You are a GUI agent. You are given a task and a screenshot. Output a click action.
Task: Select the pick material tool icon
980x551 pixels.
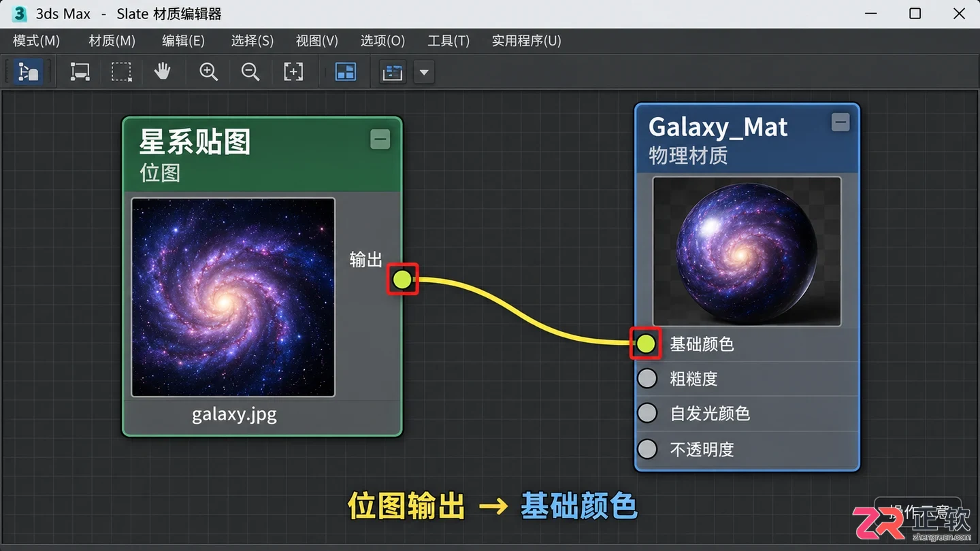[x=28, y=71]
